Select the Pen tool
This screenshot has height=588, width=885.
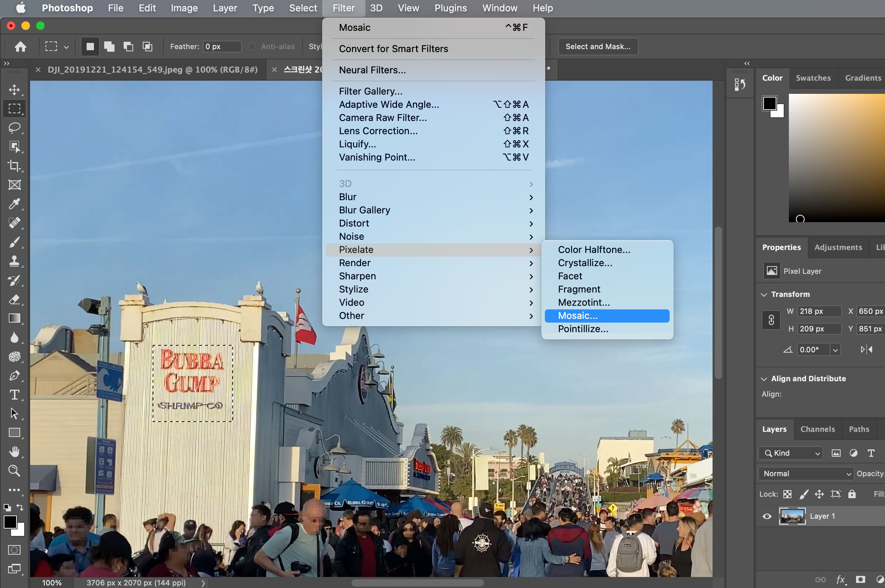click(x=14, y=375)
